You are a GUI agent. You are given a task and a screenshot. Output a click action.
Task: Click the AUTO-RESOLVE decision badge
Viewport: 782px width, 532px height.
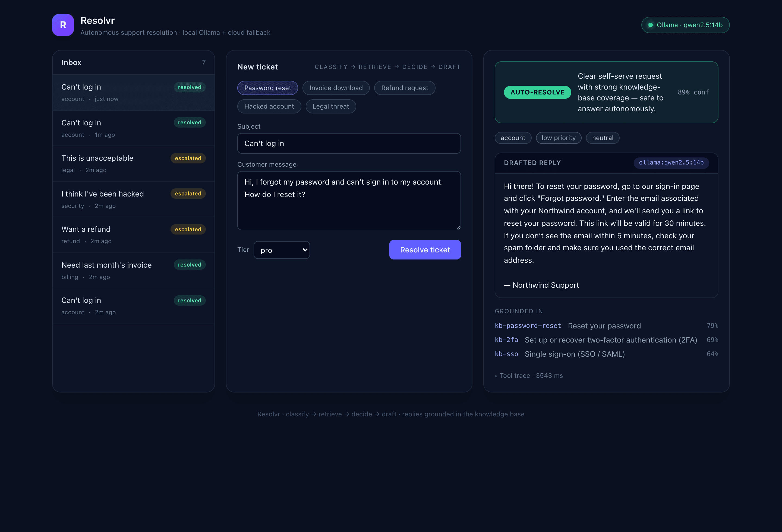click(x=537, y=92)
